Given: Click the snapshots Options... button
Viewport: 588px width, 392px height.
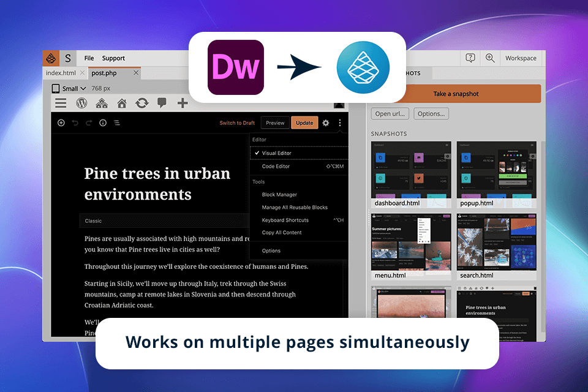Looking at the screenshot, I should (431, 114).
